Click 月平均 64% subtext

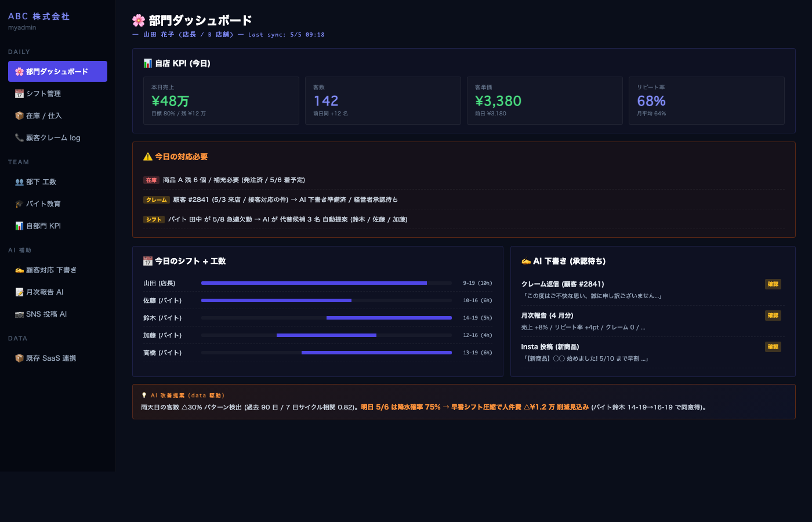[x=651, y=114]
